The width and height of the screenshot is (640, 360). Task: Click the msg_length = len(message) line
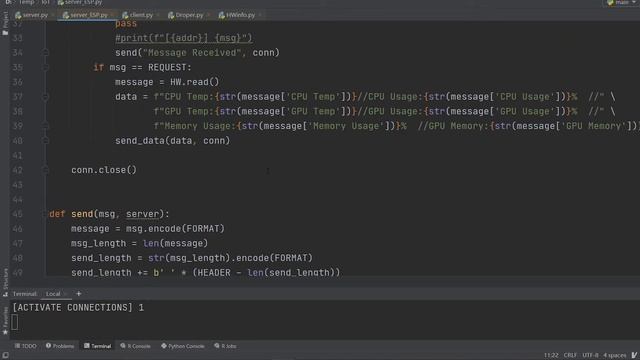click(139, 244)
